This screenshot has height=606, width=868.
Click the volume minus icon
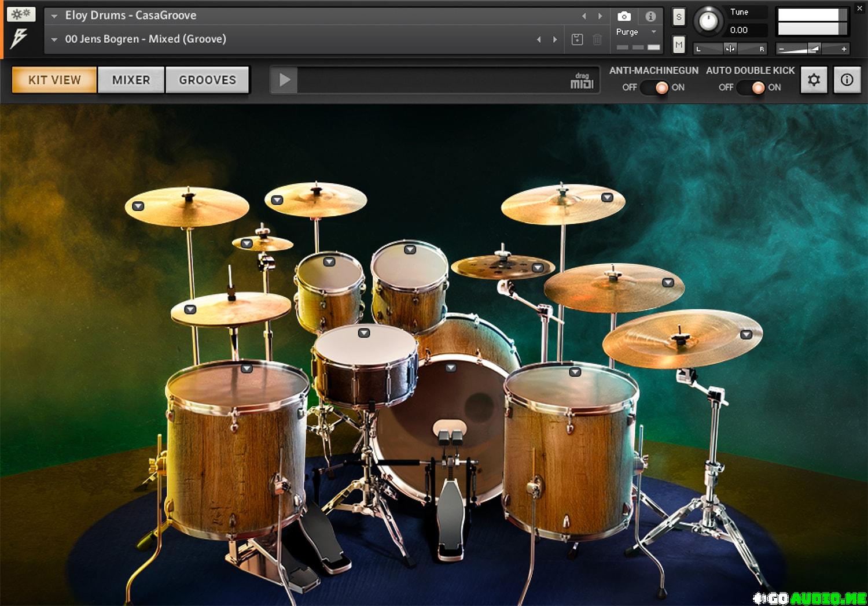click(782, 49)
